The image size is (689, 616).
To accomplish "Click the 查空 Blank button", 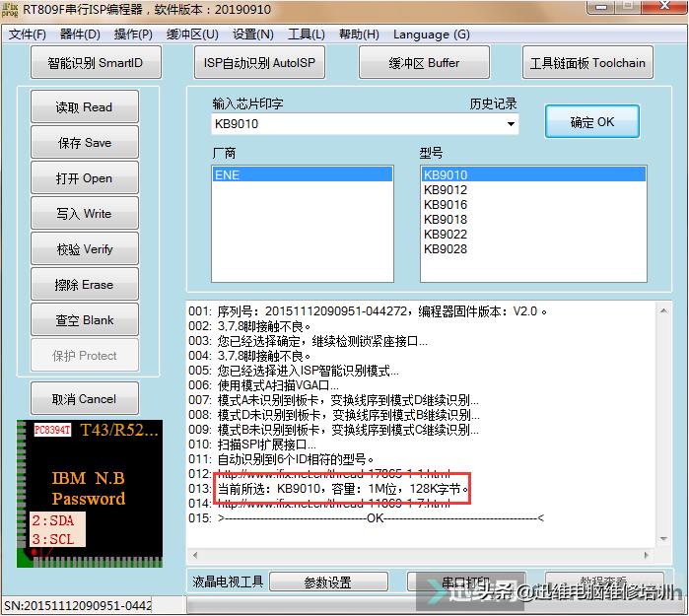I will point(85,320).
